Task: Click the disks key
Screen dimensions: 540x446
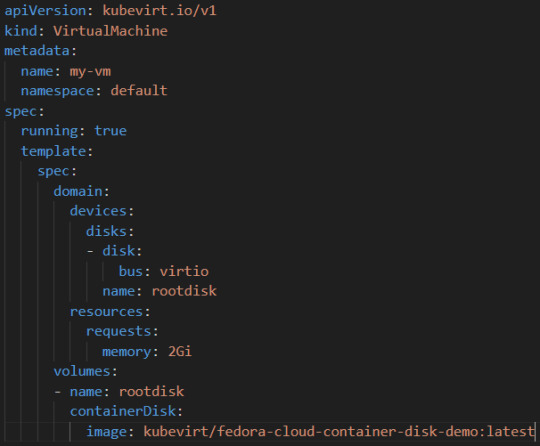Action: [106, 231]
